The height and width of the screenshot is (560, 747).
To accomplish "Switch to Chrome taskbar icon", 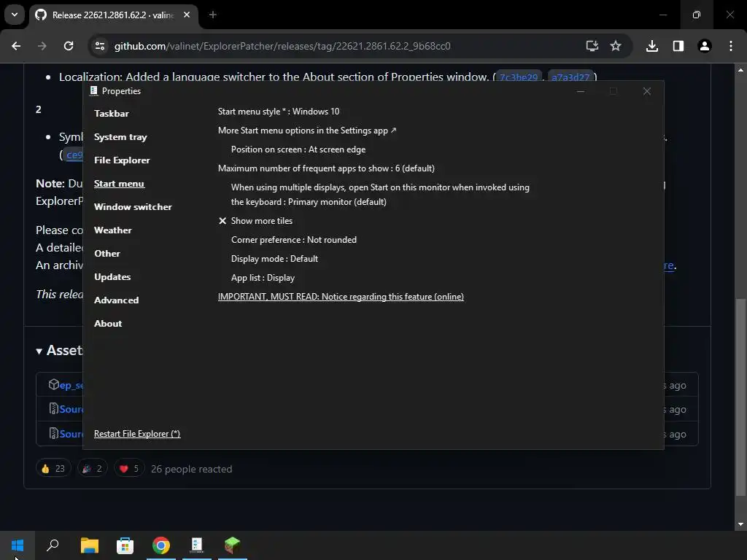I will 161,545.
